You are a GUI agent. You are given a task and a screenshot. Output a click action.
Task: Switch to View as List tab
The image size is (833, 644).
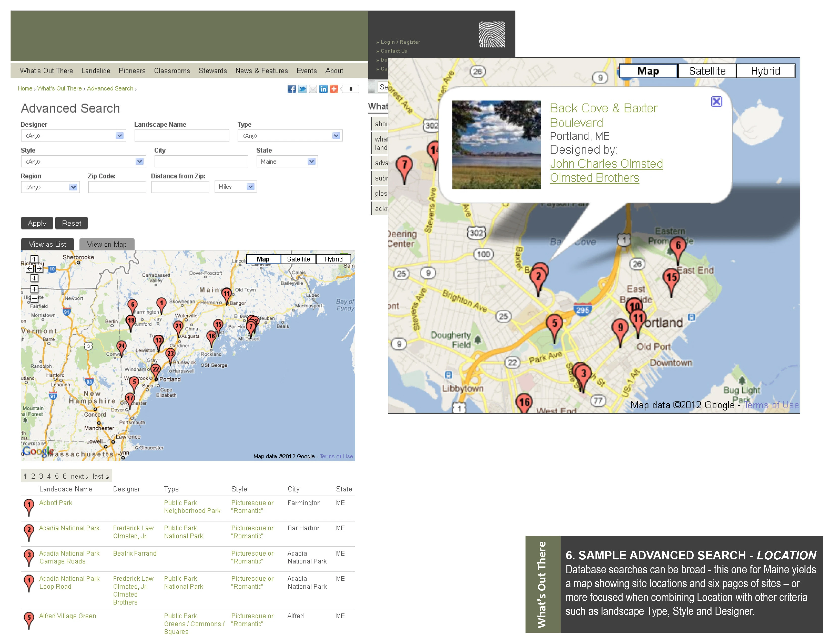pos(47,244)
